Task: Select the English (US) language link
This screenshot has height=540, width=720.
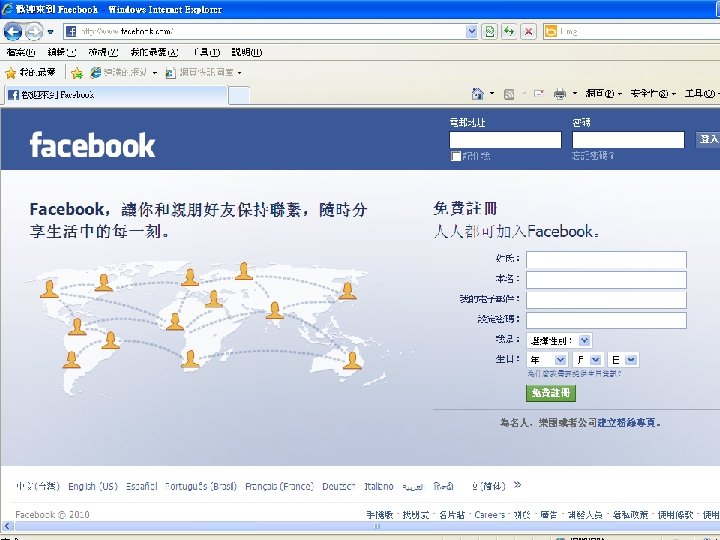Action: pos(93,486)
